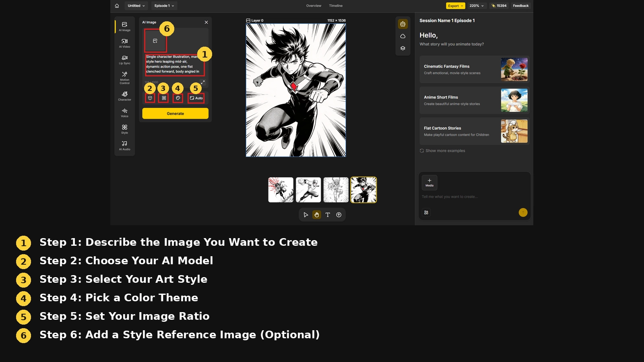Viewport: 644px width, 362px height.
Task: Open the 220% zoom dropdown
Action: [x=477, y=6]
